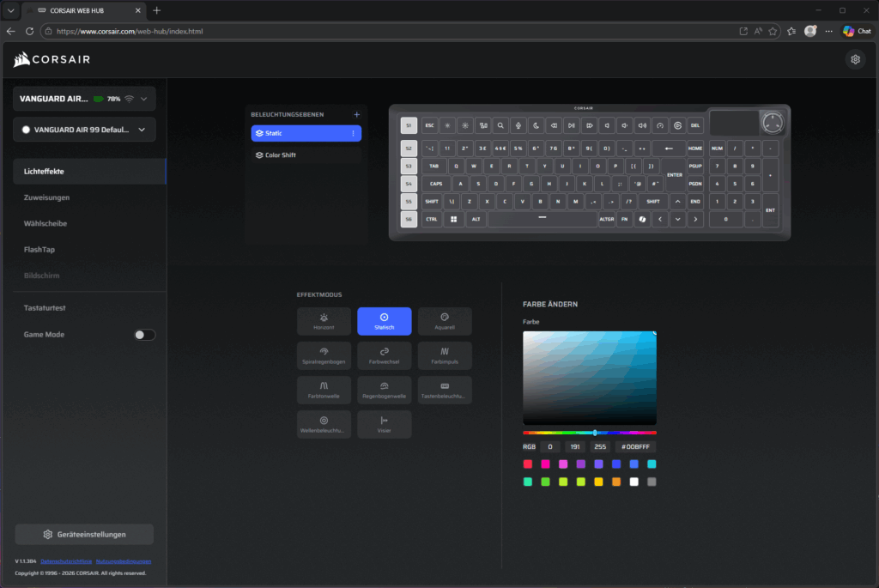Open the FlashTap menu item
Viewport: 879px width, 588px height.
click(x=39, y=250)
